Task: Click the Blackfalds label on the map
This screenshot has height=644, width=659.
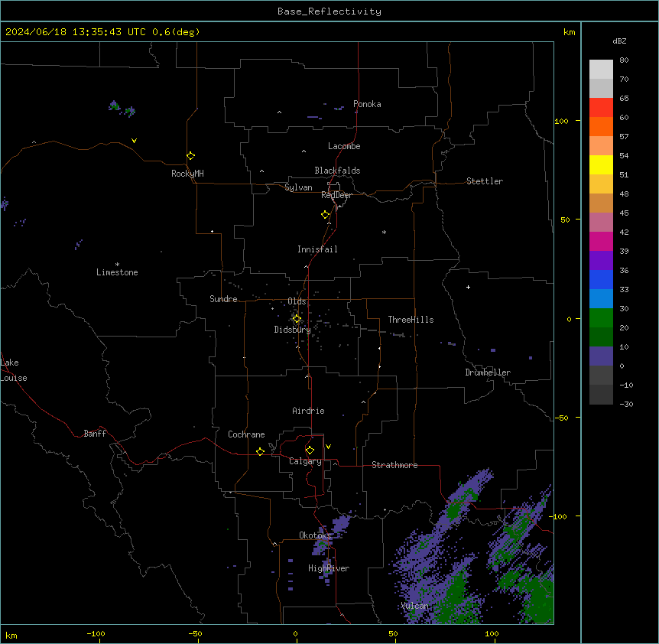Action: coord(337,171)
